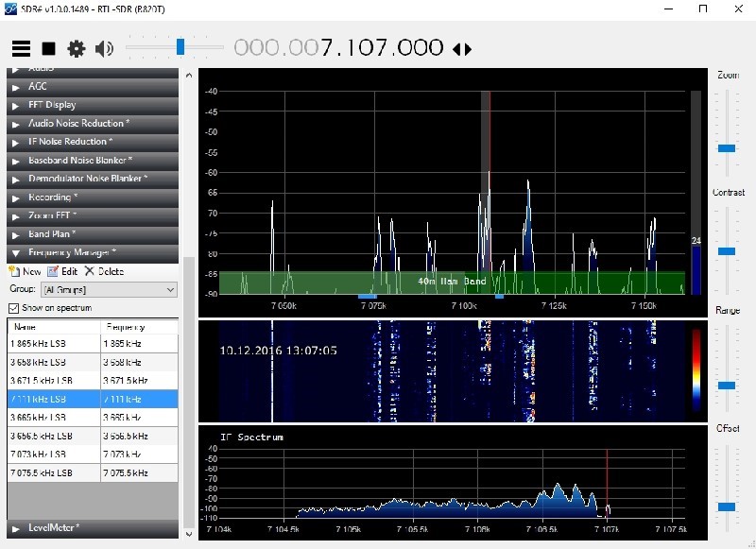Screen dimensions: 756x549
Task: Mute audio with the speaker icon
Action: tap(104, 49)
